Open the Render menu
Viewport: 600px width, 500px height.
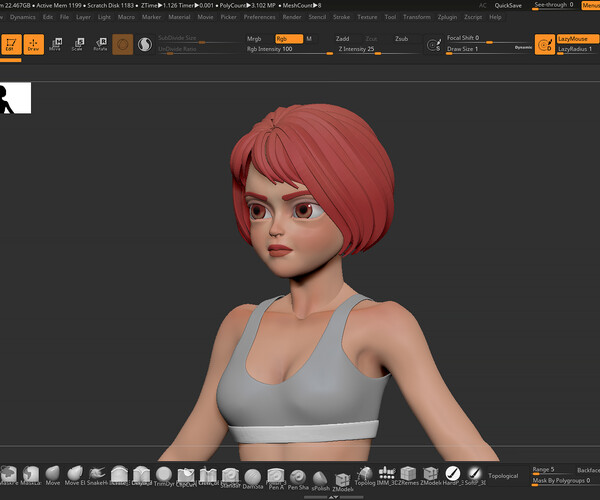(292, 17)
